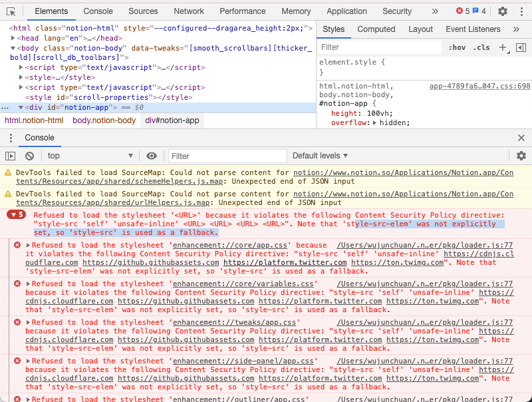Open the console sidebar panel icon
Screen dimensions: 532x402
10,156
